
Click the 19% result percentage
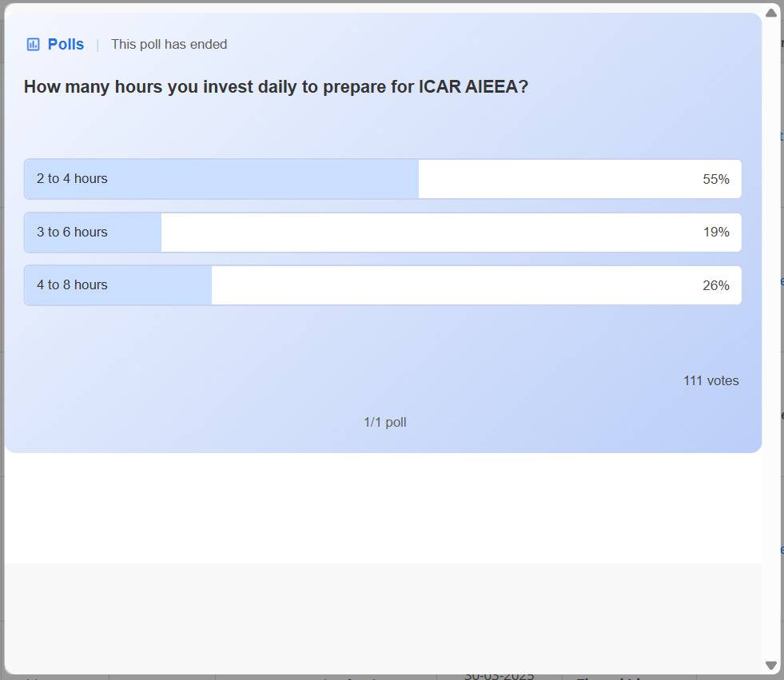[715, 233]
